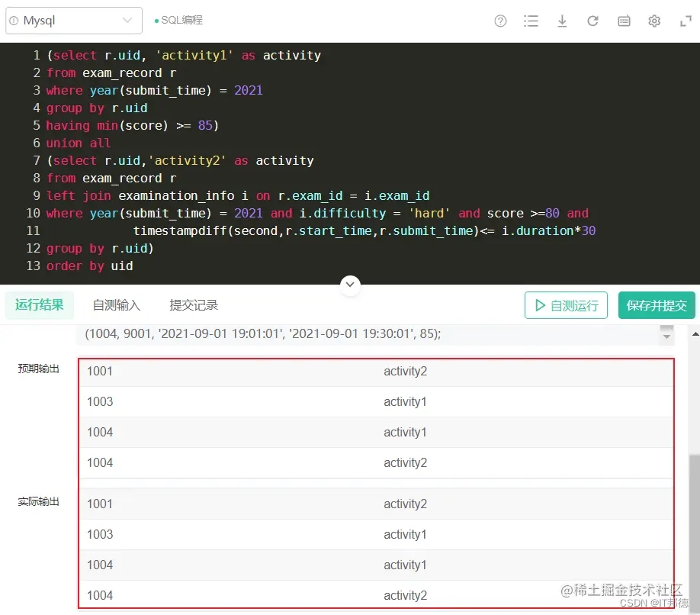Collapse editor with the chevron-down button

coord(350,285)
